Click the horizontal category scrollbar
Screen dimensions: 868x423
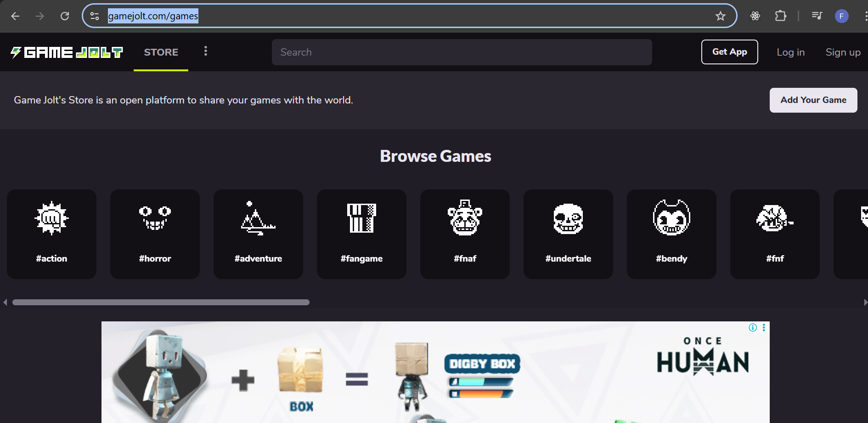tap(161, 302)
